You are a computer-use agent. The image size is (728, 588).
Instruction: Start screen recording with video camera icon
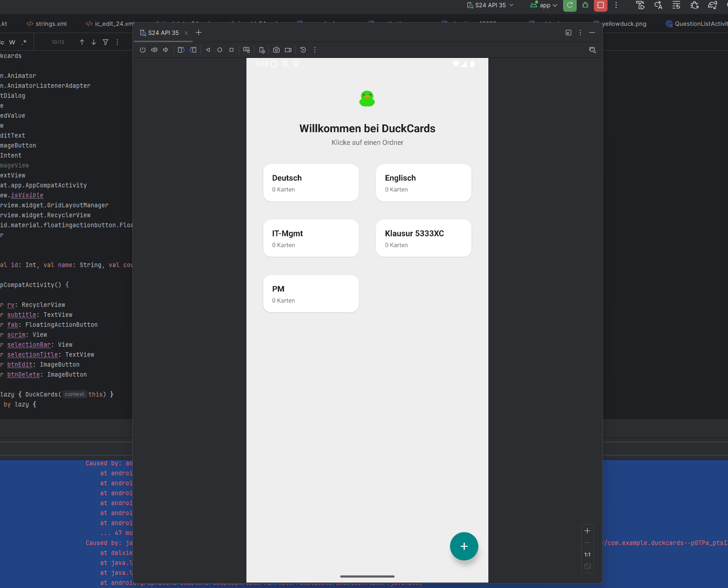pos(288,50)
